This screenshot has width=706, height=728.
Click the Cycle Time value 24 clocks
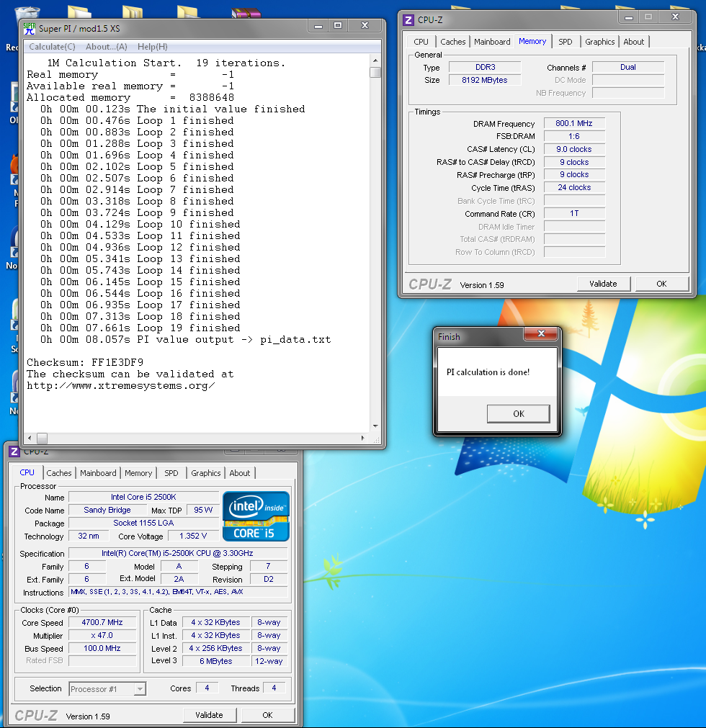pos(574,187)
